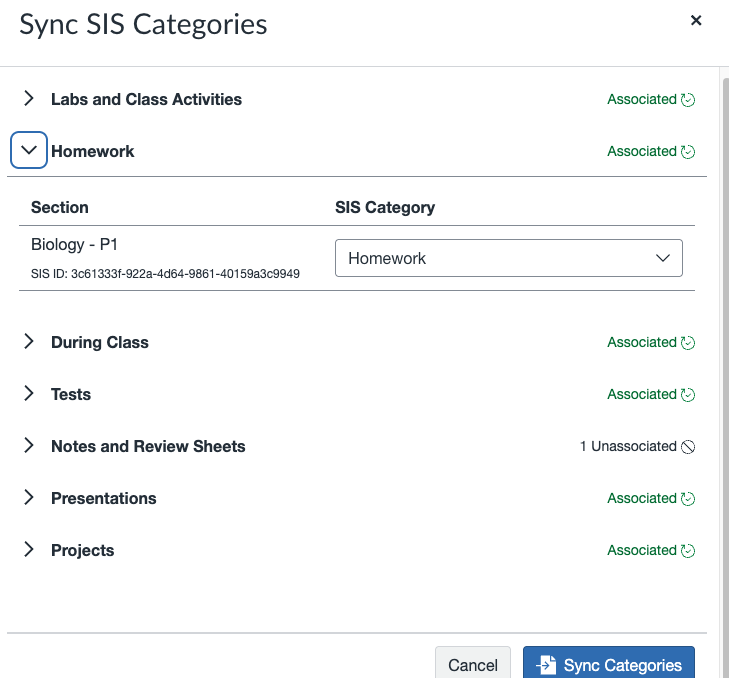Click the Associated status icon for Presentations
Image resolution: width=729 pixels, height=678 pixels.
(x=688, y=499)
